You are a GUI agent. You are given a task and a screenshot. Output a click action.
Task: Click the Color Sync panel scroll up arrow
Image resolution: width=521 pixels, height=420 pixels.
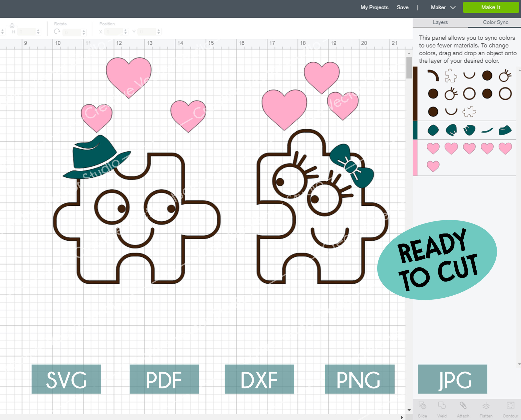click(x=519, y=70)
